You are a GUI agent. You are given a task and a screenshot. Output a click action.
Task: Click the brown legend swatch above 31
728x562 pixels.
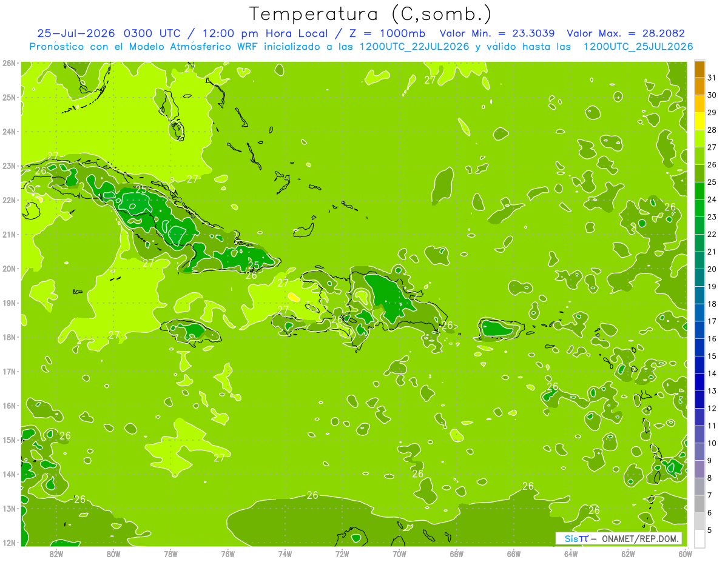699,69
